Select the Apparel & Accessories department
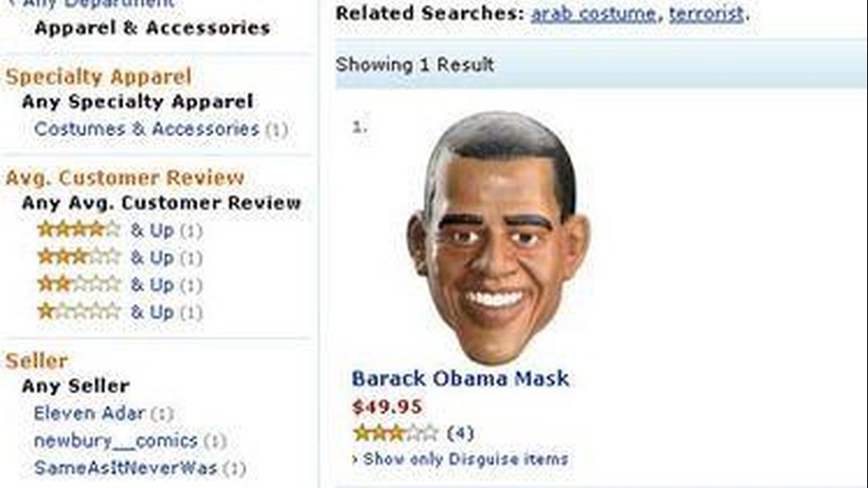This screenshot has height=488, width=868. pyautogui.click(x=153, y=28)
